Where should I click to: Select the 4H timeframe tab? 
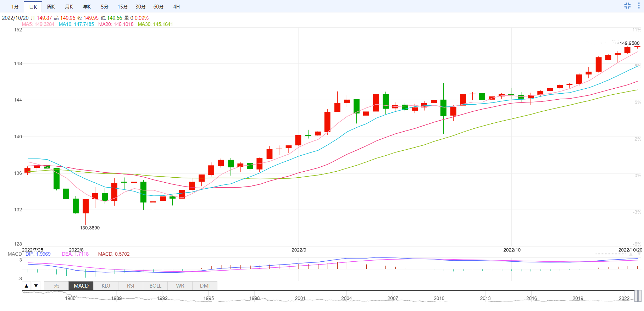point(176,7)
